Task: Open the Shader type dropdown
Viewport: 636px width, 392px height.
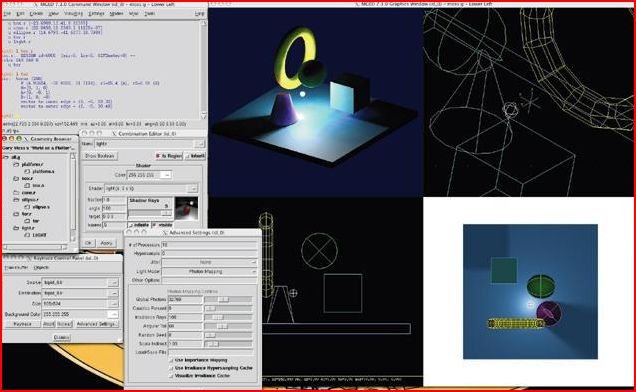Action: [193, 189]
